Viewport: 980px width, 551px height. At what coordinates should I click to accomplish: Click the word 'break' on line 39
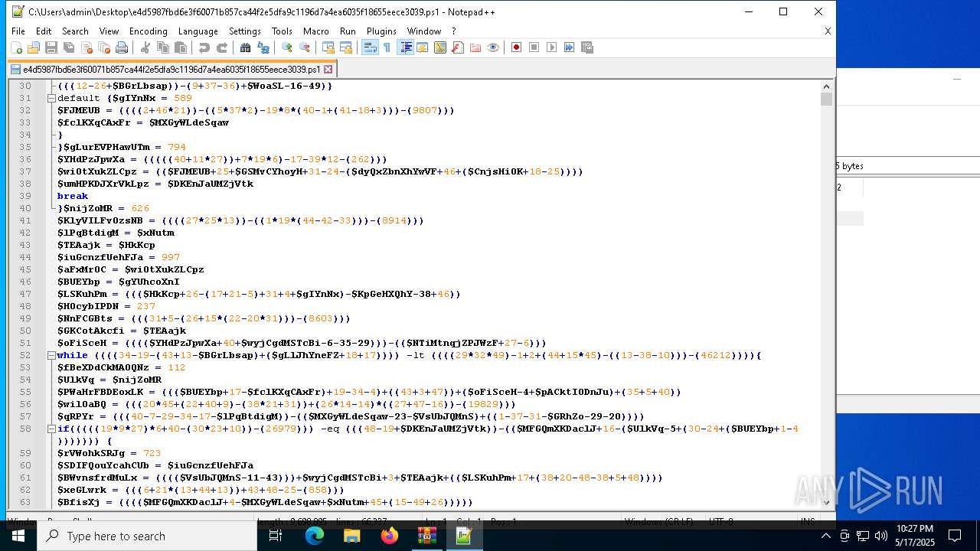point(72,196)
